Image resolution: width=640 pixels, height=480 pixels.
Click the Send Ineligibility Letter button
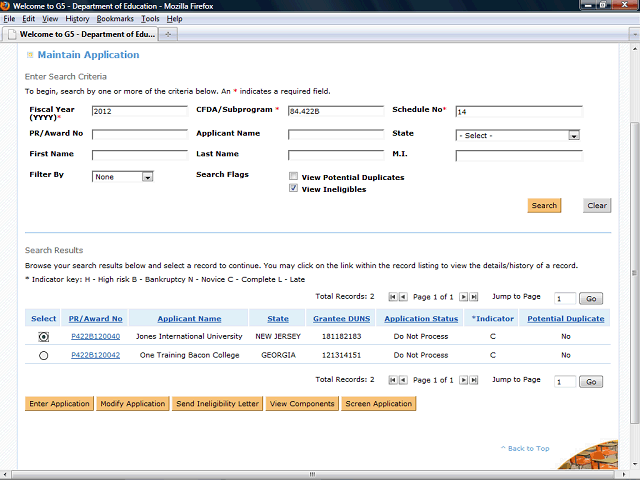[217, 404]
